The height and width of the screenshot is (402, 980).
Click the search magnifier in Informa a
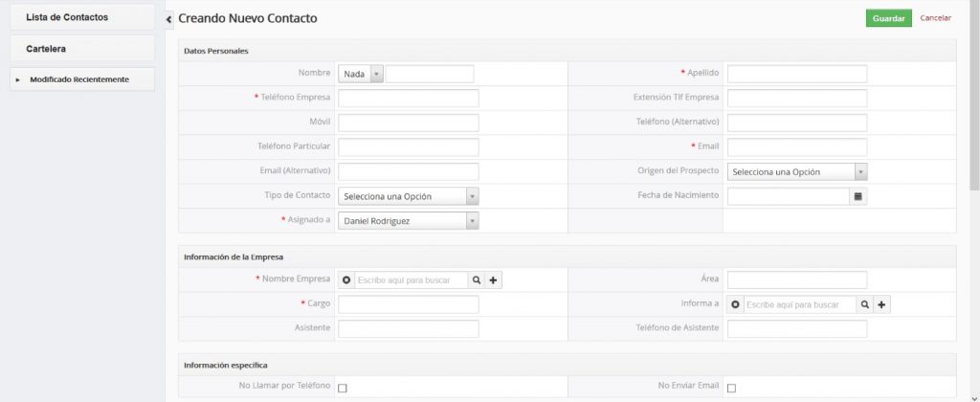point(864,304)
